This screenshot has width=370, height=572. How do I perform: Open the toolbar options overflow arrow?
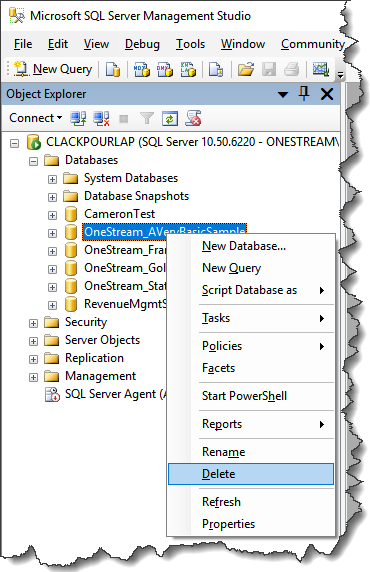[340, 74]
